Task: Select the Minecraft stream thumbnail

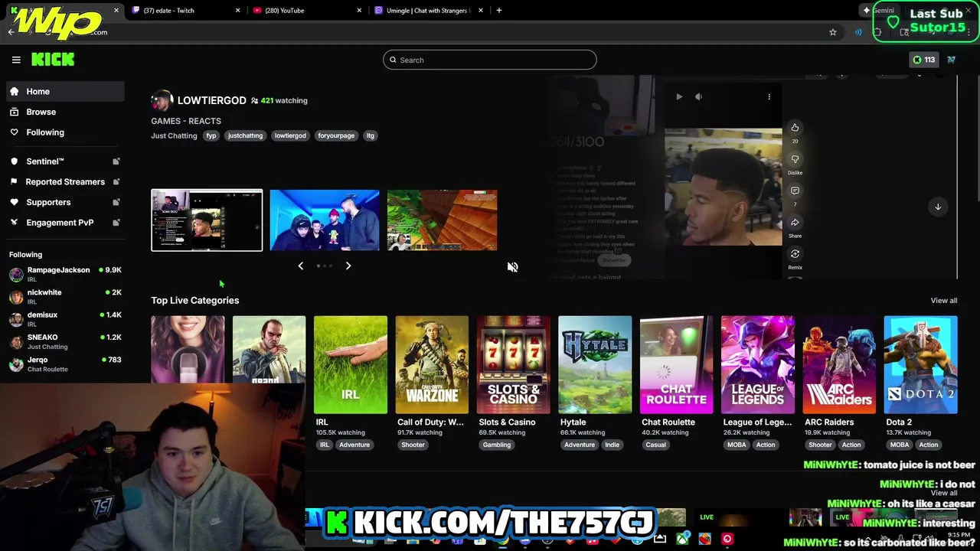Action: pos(442,220)
